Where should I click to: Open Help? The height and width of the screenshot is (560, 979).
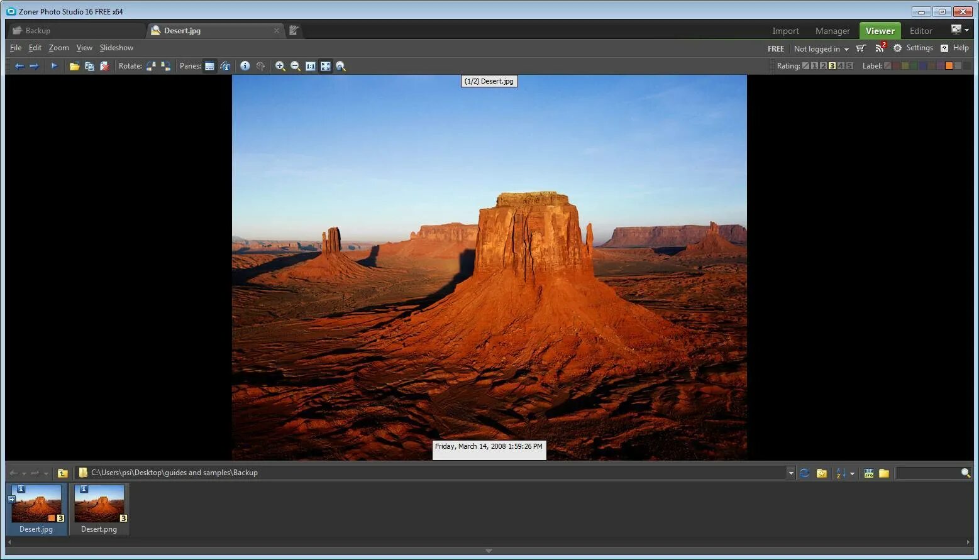(954, 48)
